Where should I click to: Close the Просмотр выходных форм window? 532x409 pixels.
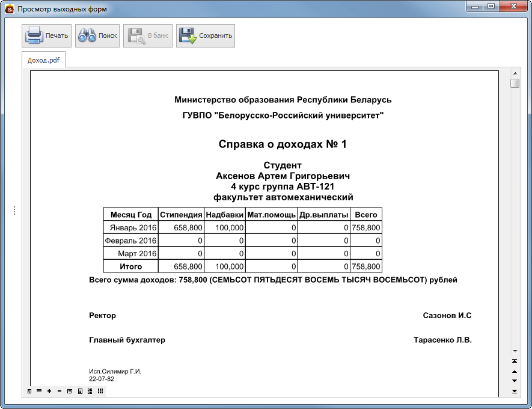pyautogui.click(x=513, y=7)
